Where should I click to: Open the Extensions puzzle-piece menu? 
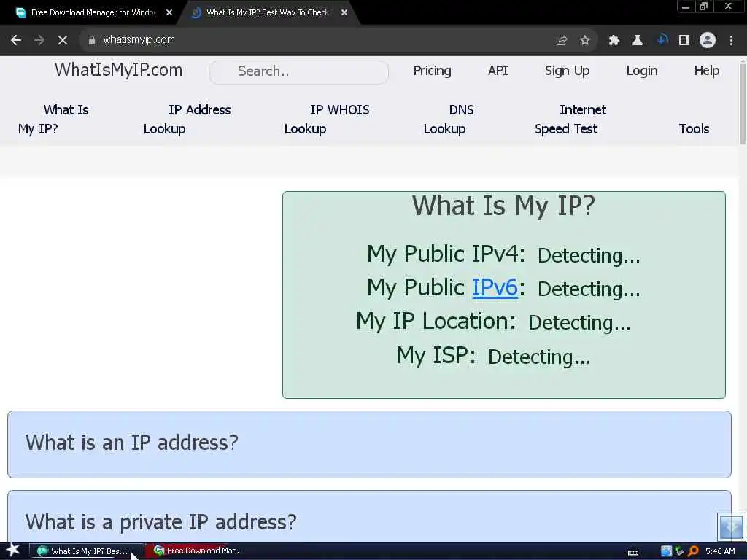[614, 41]
